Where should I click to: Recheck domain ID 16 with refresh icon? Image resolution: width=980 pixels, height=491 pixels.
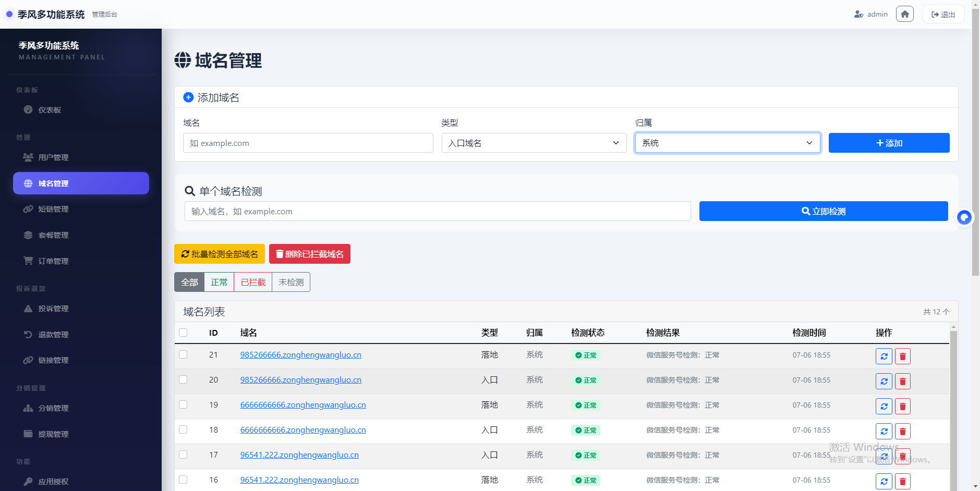pos(884,482)
